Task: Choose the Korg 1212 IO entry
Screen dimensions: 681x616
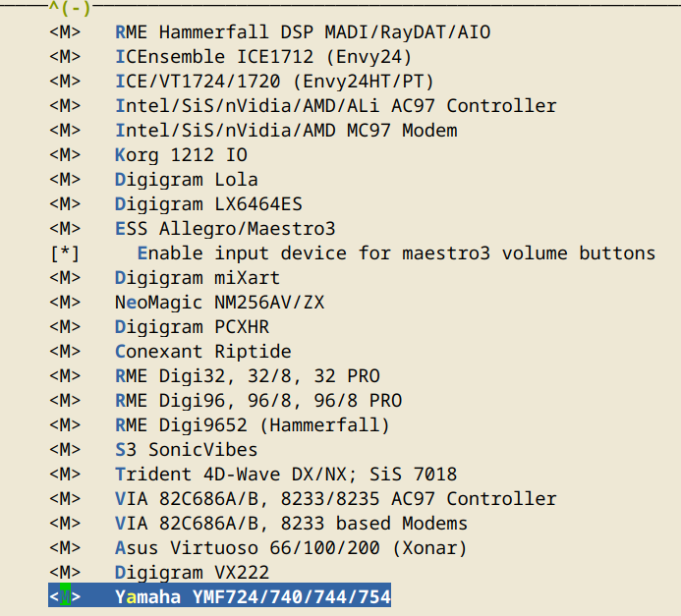Action: point(181,155)
